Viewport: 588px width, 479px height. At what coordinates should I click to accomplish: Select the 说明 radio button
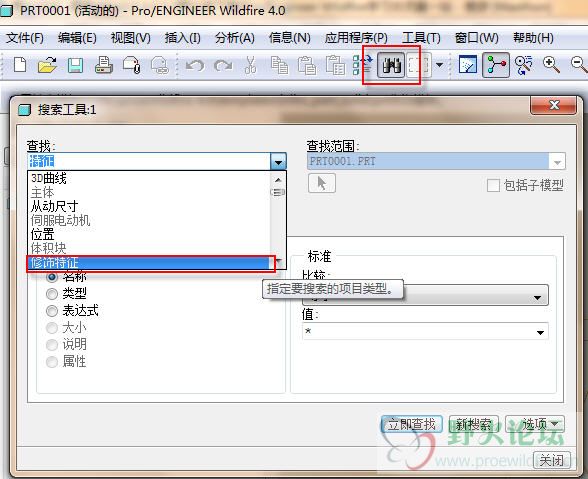(x=52, y=345)
